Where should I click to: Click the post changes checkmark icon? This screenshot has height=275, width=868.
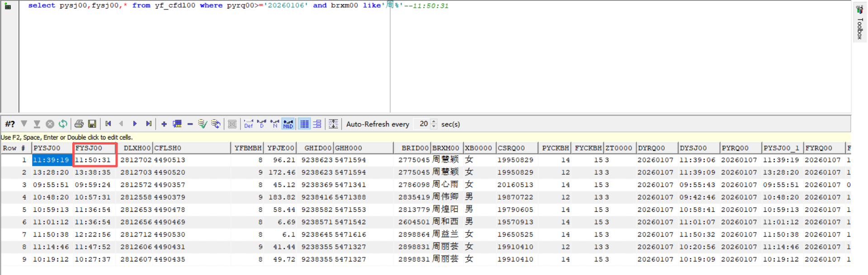pos(203,124)
